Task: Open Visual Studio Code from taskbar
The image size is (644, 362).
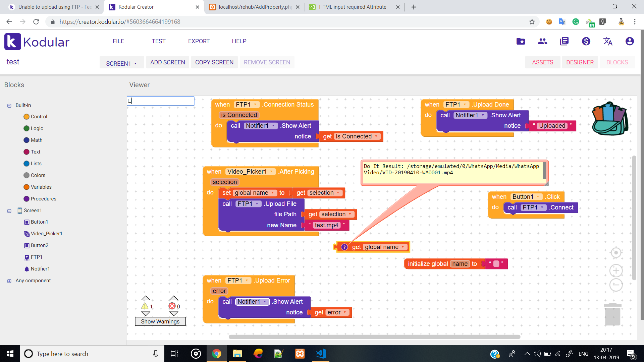Action: tap(321, 354)
